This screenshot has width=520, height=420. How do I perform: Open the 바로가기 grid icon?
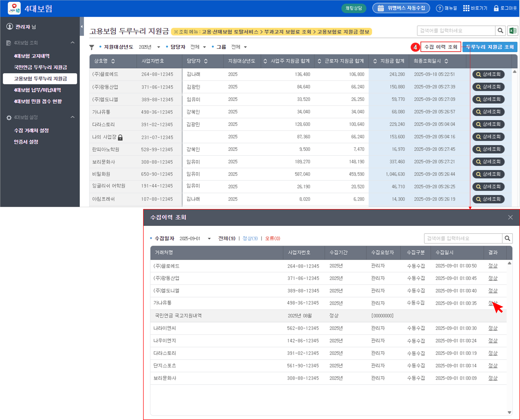pos(466,8)
